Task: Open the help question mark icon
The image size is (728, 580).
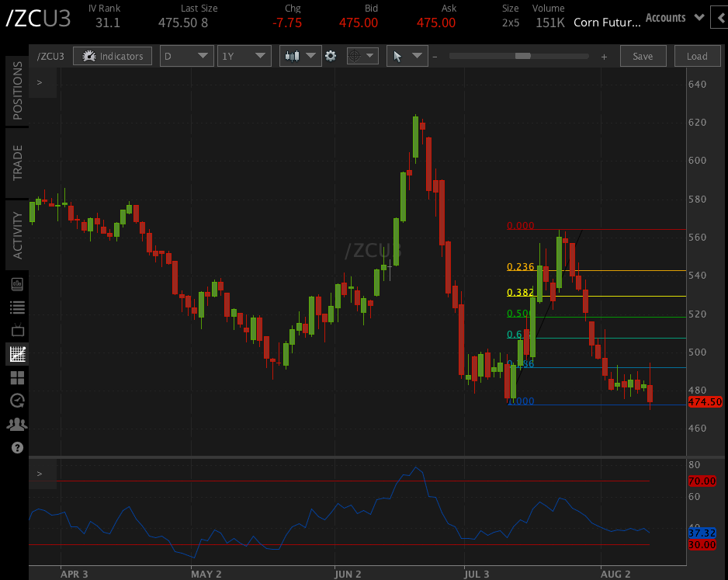Action: tap(17, 448)
